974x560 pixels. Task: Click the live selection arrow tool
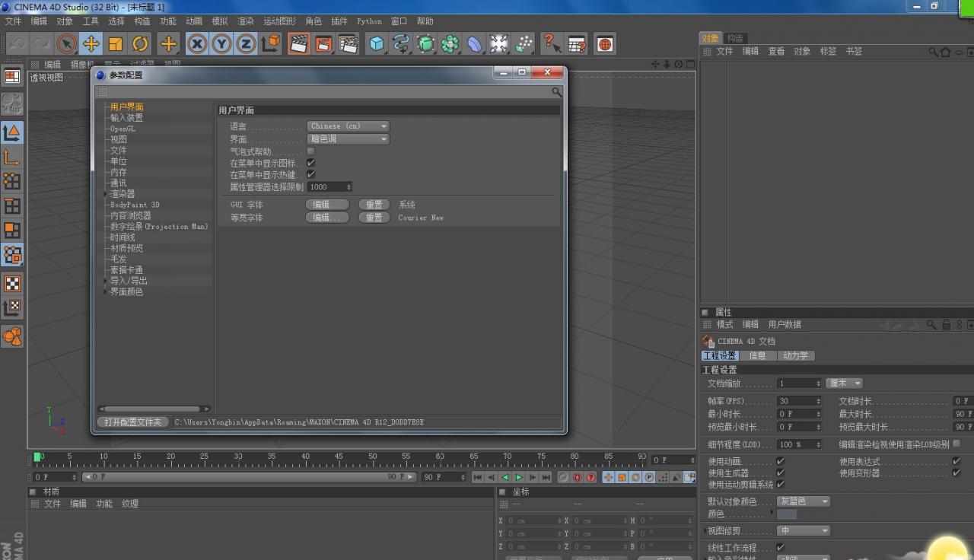point(67,44)
